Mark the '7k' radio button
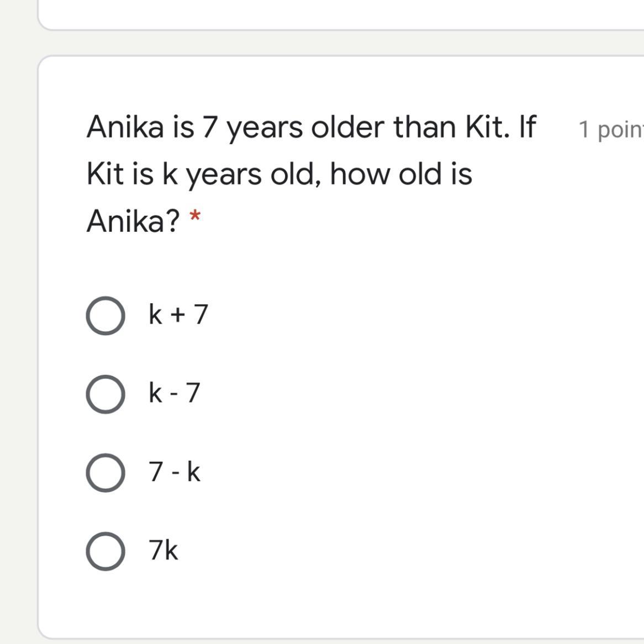644x644 pixels. pos(105,551)
